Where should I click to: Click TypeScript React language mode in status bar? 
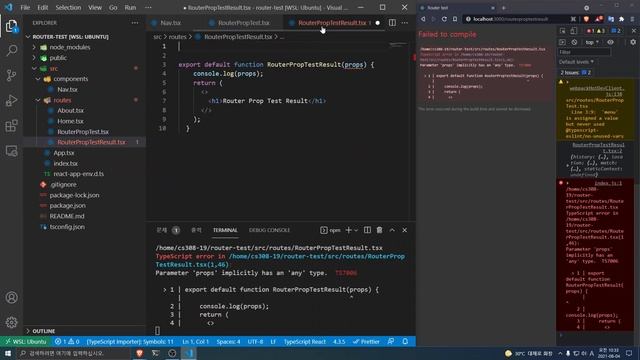[x=304, y=342]
